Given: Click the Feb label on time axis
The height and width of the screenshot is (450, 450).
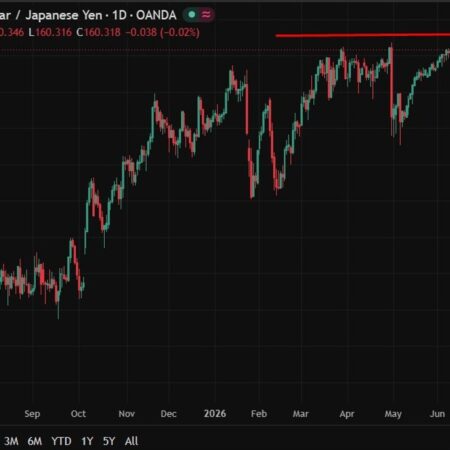Looking at the screenshot, I should pos(259,414).
